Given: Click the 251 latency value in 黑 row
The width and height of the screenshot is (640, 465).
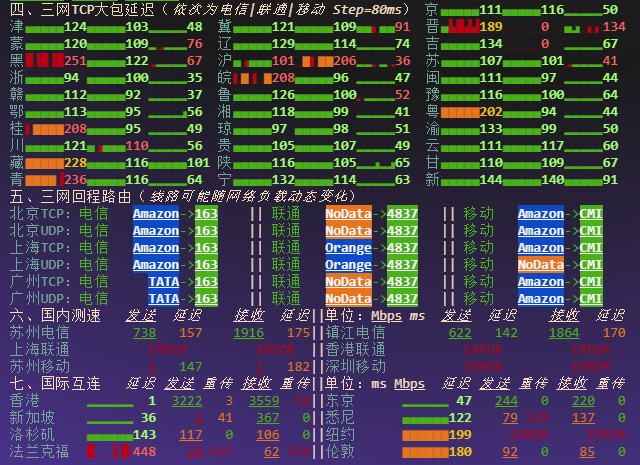Looking at the screenshot, I should (x=75, y=60).
